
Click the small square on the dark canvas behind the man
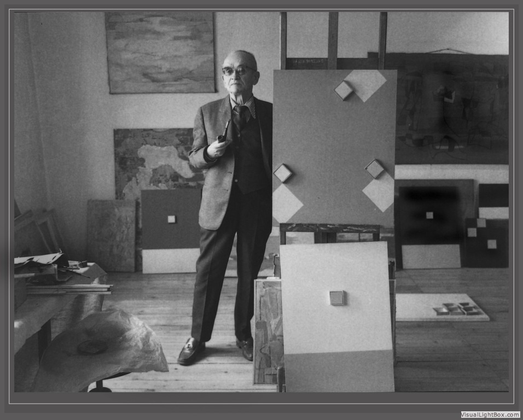(x=171, y=219)
